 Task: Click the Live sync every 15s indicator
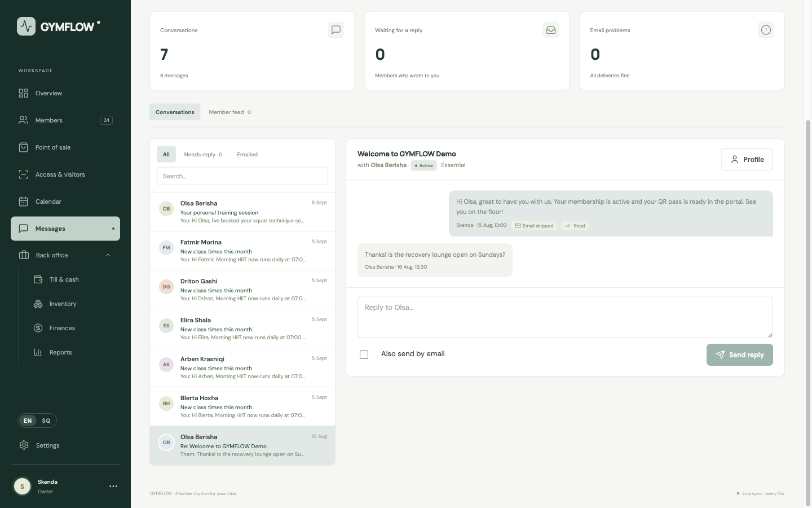click(x=760, y=493)
